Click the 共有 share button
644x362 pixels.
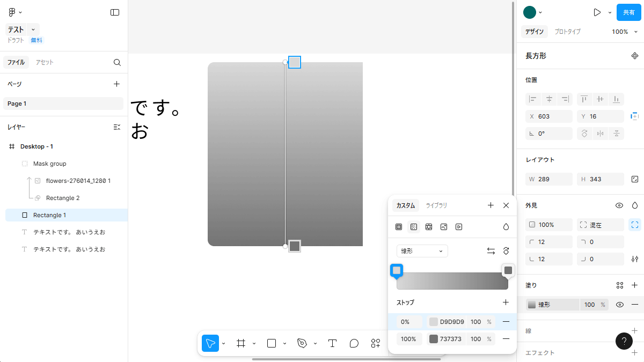coord(628,12)
